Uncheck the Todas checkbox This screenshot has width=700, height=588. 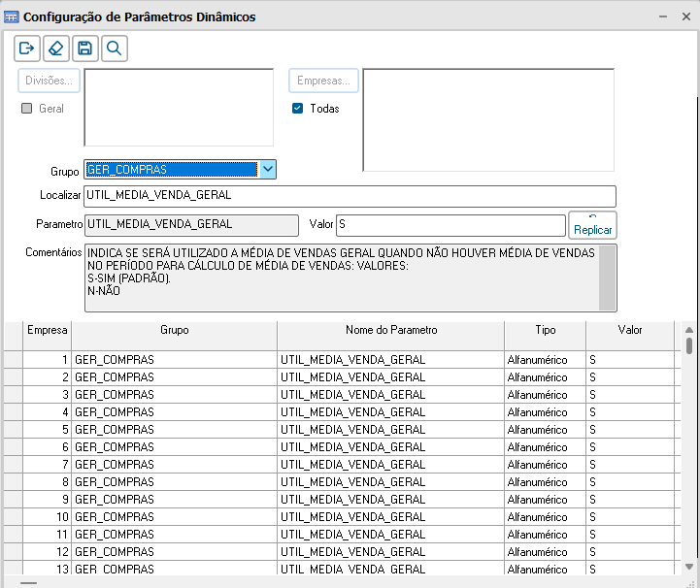click(x=298, y=109)
